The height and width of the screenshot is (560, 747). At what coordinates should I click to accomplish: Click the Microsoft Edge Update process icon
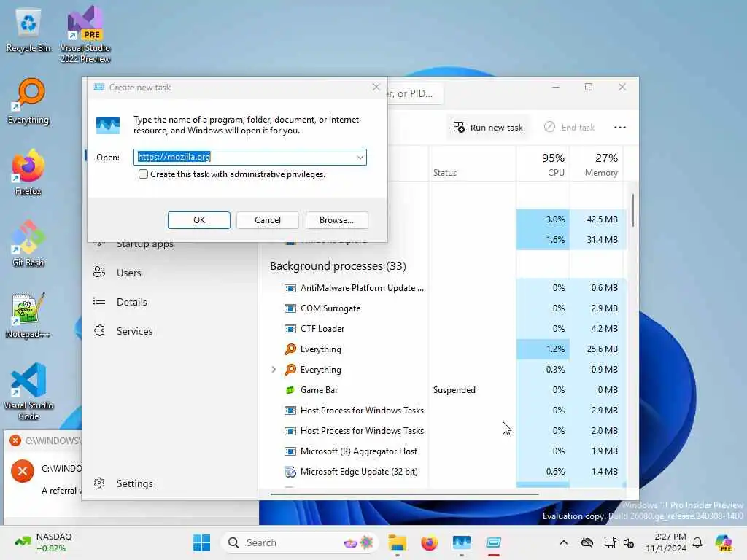(x=290, y=472)
